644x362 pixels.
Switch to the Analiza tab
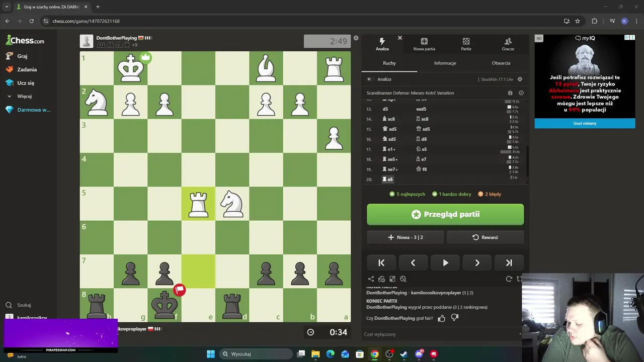click(x=382, y=44)
